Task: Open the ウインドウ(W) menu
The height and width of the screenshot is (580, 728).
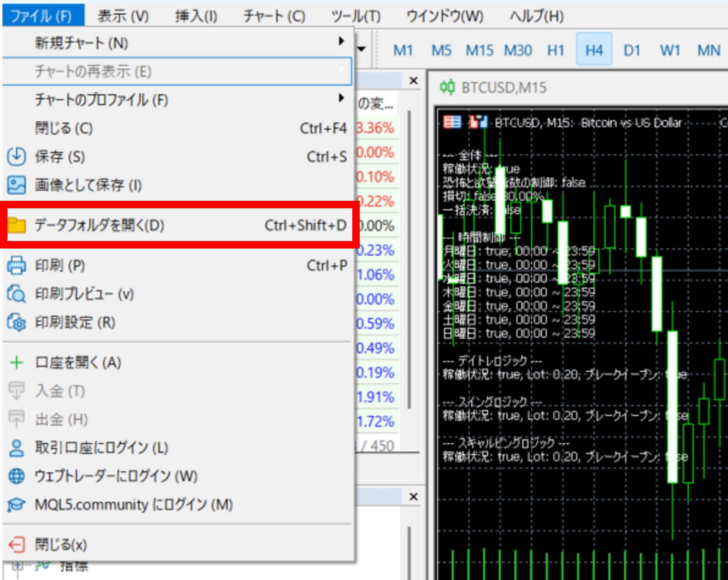Action: (445, 16)
